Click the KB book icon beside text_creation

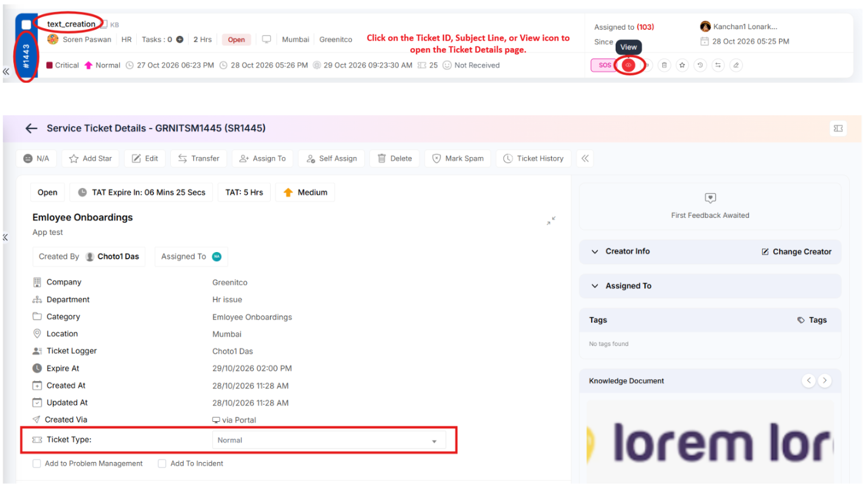[x=103, y=24]
